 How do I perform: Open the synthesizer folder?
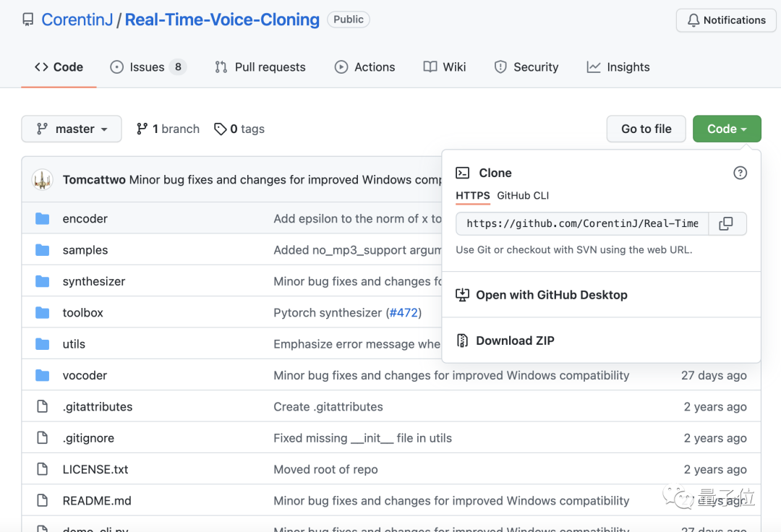point(93,281)
